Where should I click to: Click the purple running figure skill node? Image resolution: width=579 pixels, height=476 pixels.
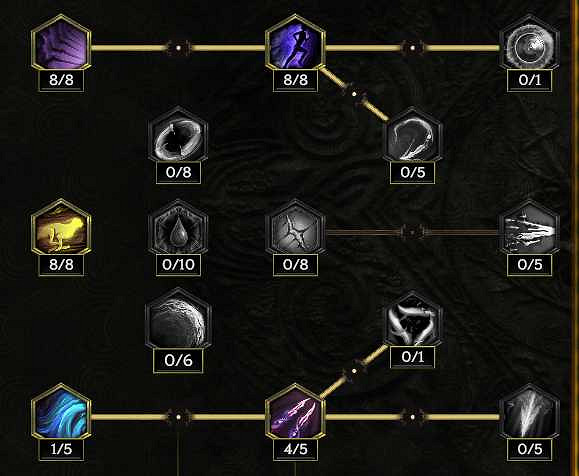coord(295,44)
